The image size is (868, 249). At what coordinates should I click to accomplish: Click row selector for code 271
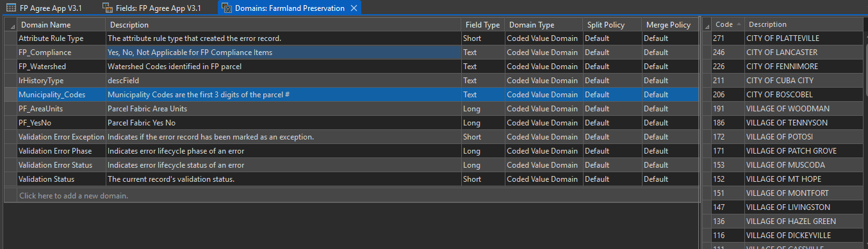(x=707, y=38)
